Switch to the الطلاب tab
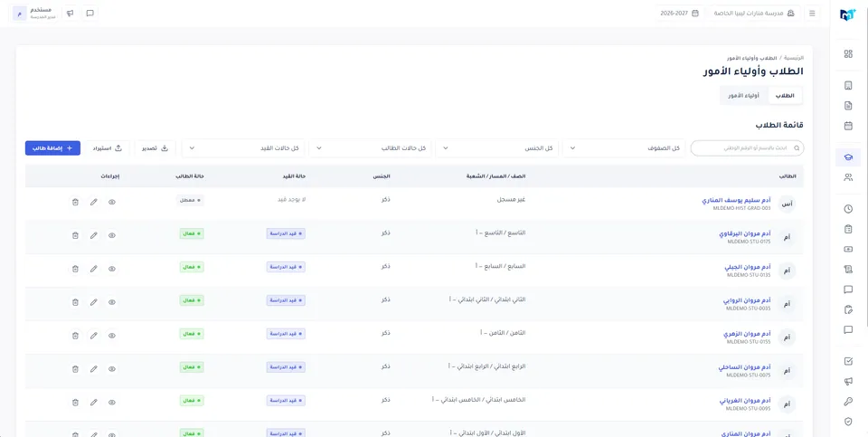Screen dimensions: 868x437 785,96
